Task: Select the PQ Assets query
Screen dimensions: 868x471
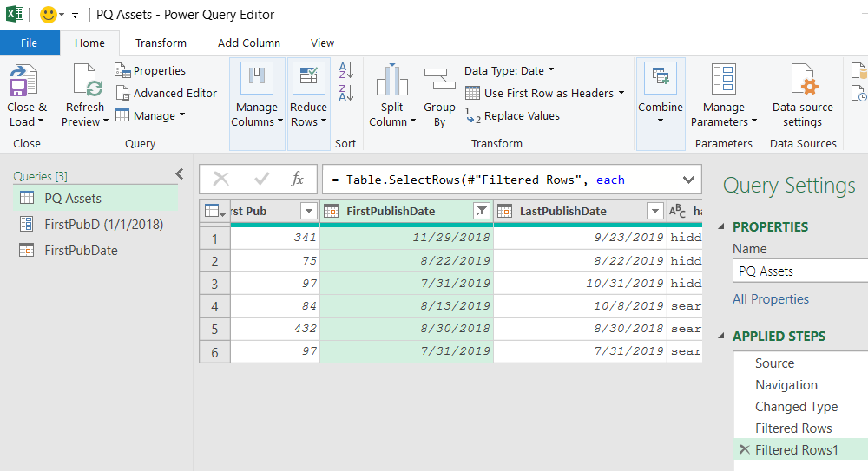Action: point(95,198)
